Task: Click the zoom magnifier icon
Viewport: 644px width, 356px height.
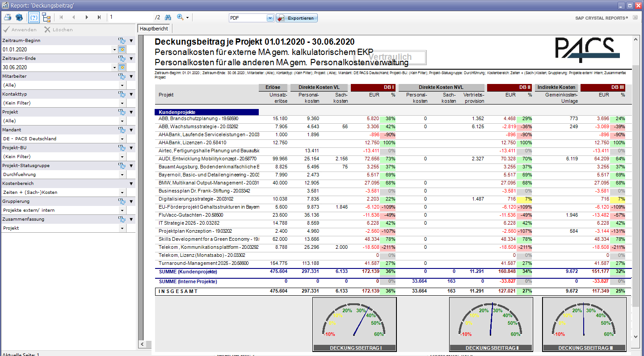Action: coord(181,18)
